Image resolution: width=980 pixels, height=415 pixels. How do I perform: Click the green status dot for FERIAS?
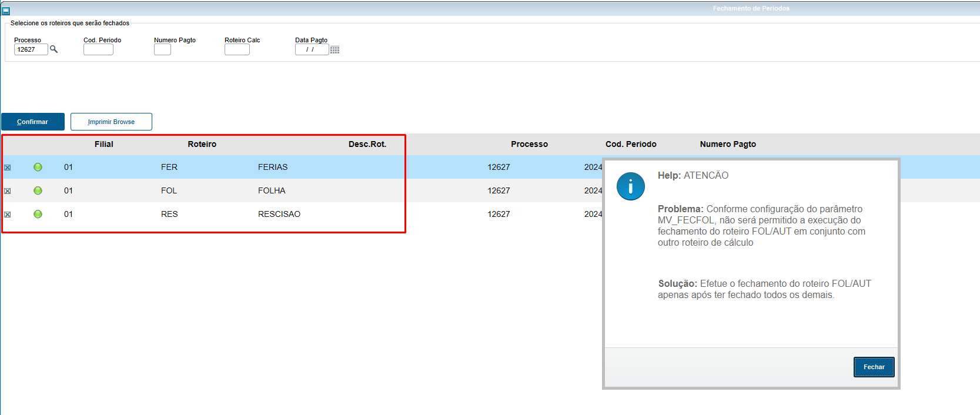pos(38,167)
